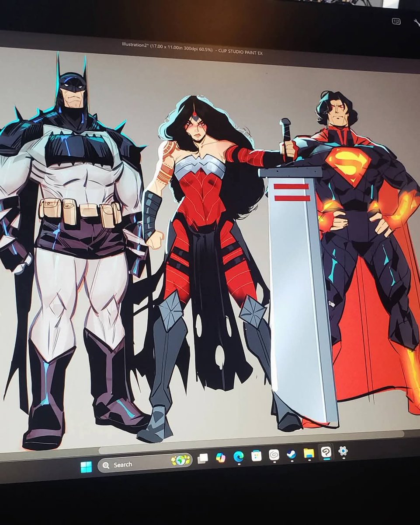Screen dimensions: 420x525
Task: Open Task View on the taskbar
Action: pyautogui.click(x=203, y=458)
